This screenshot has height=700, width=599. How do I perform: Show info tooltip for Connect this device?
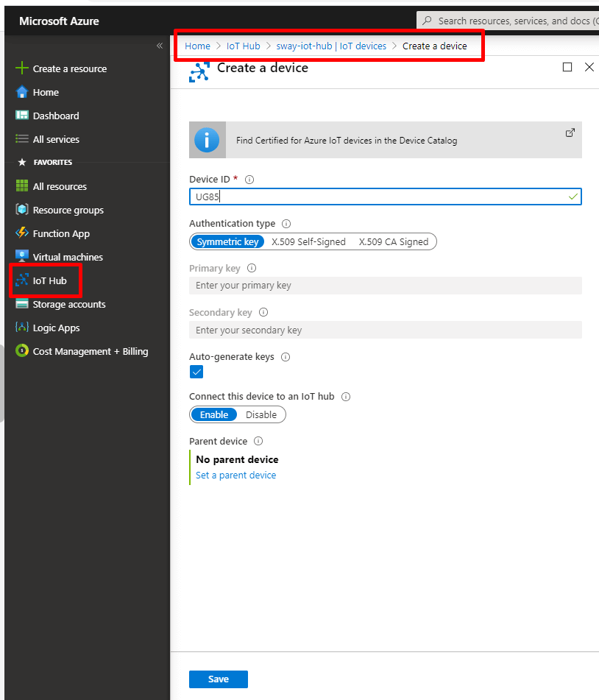[x=346, y=397]
